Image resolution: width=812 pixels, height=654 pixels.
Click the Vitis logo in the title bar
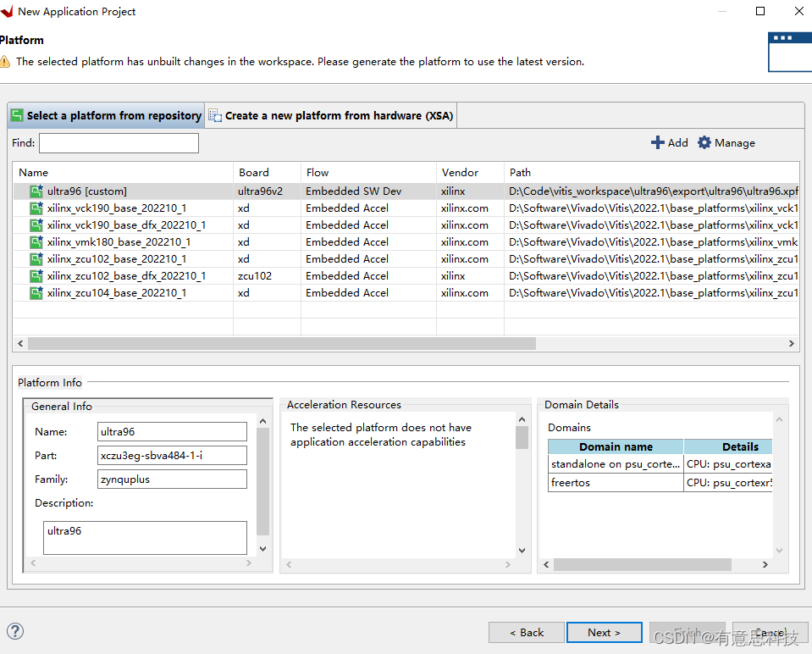point(7,11)
